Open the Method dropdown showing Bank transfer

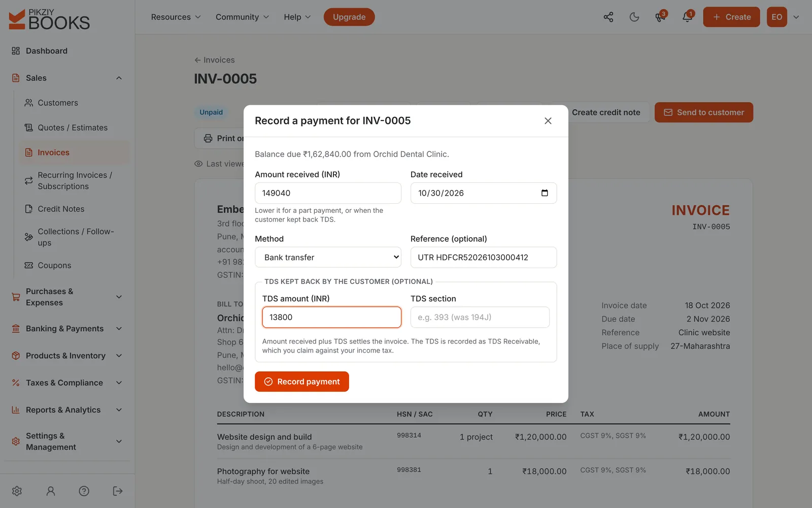[x=328, y=257]
